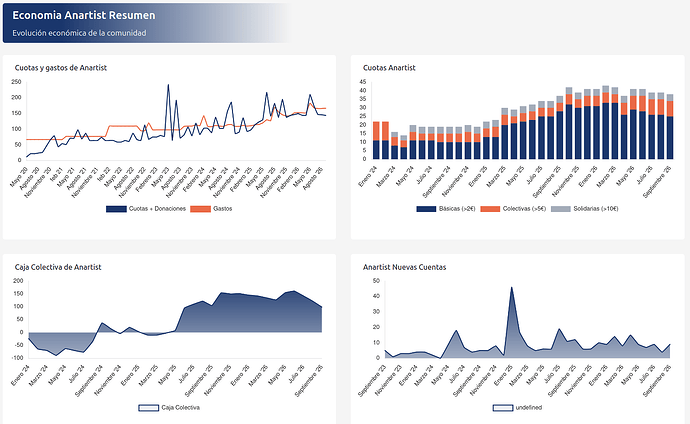
Task: Click the 'Mayo '20' axis label in Cuotas y gastos
Action: point(18,177)
